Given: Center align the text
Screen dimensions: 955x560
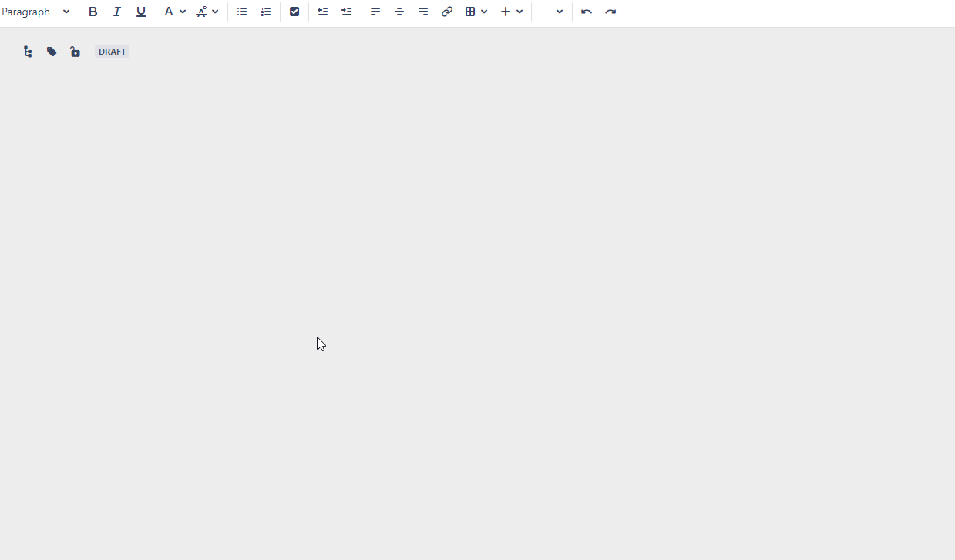Looking at the screenshot, I should [x=399, y=12].
